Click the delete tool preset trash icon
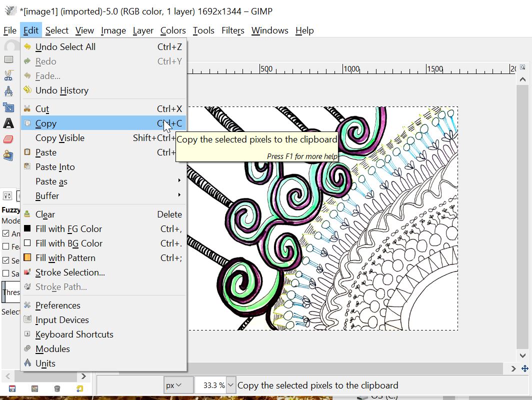Viewport: 532px width, 400px height. click(57, 388)
